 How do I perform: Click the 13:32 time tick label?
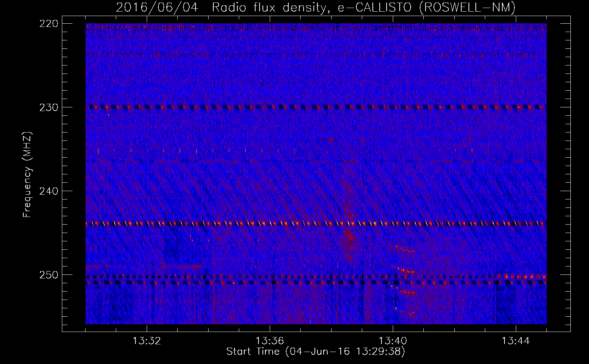pyautogui.click(x=147, y=341)
